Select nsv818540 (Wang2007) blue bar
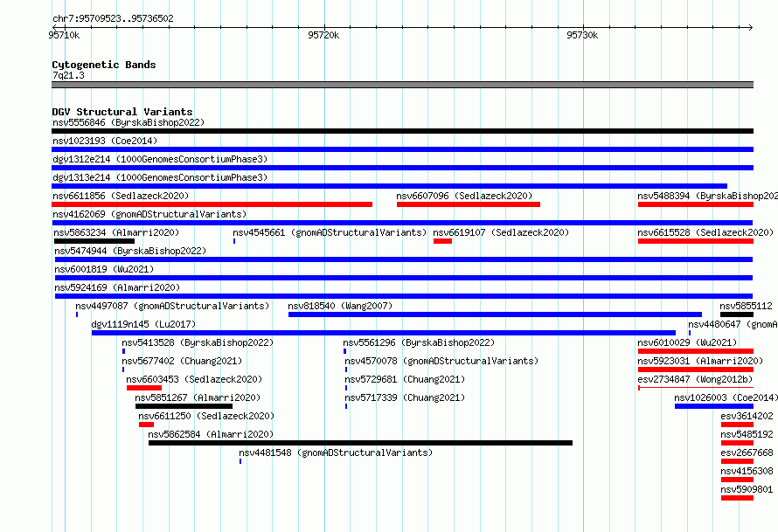778x532 pixels. pos(495,314)
